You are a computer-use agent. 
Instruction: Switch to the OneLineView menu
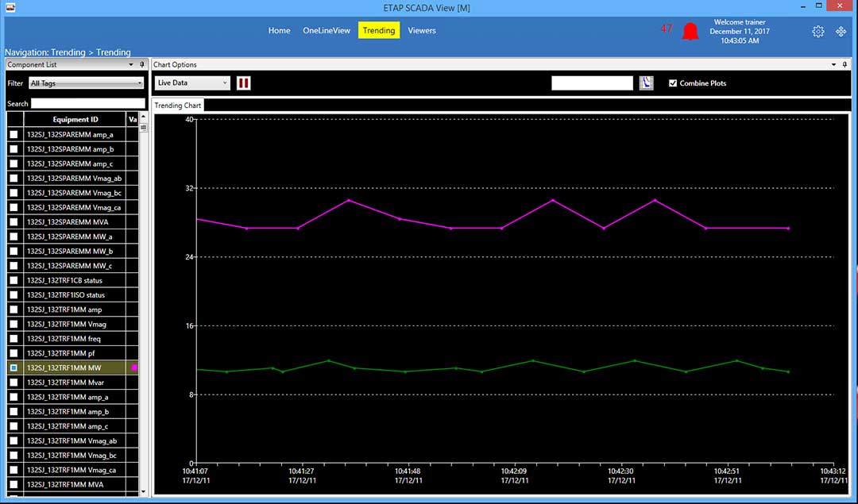click(326, 30)
